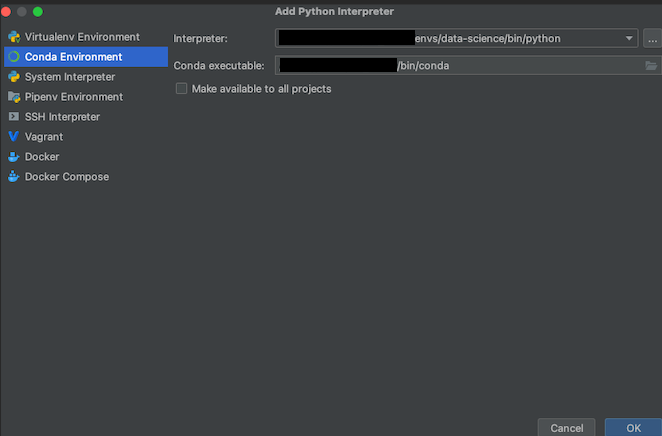Confirm with the OK button

[633, 427]
